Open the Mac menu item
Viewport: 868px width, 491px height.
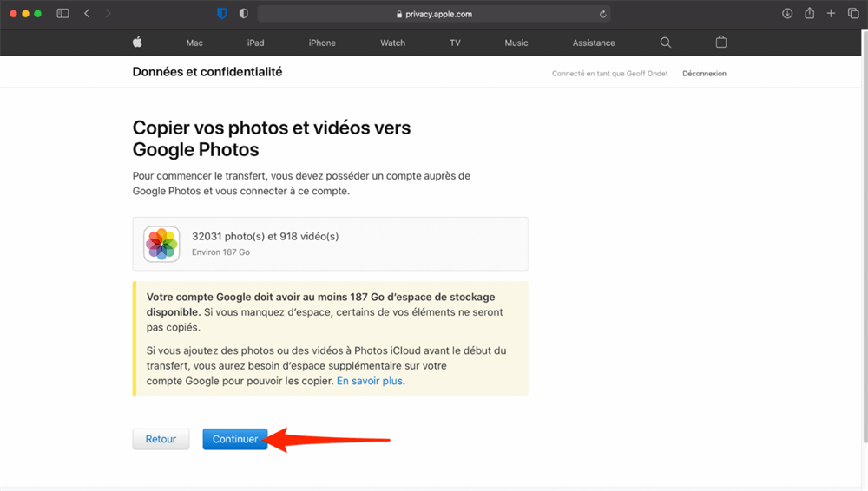[194, 43]
